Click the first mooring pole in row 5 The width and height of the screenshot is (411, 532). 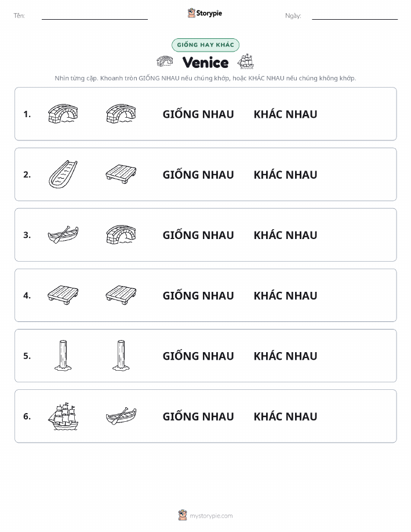pos(63,355)
